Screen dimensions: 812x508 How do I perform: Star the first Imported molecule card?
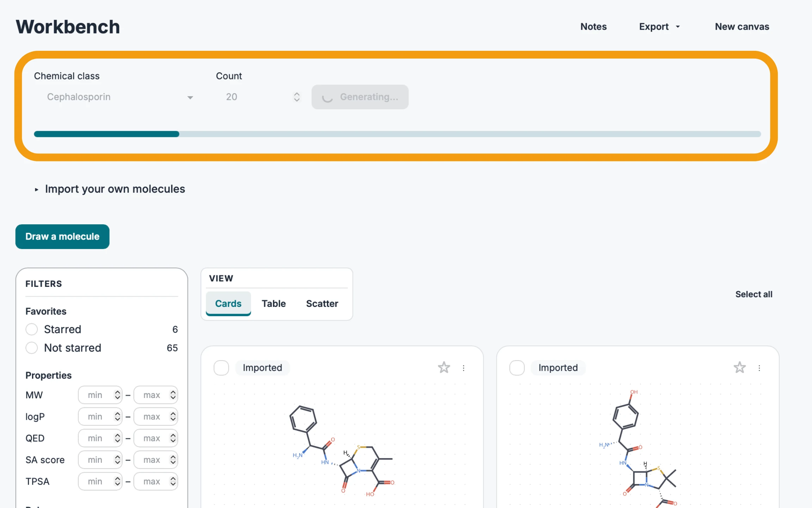[x=444, y=368]
